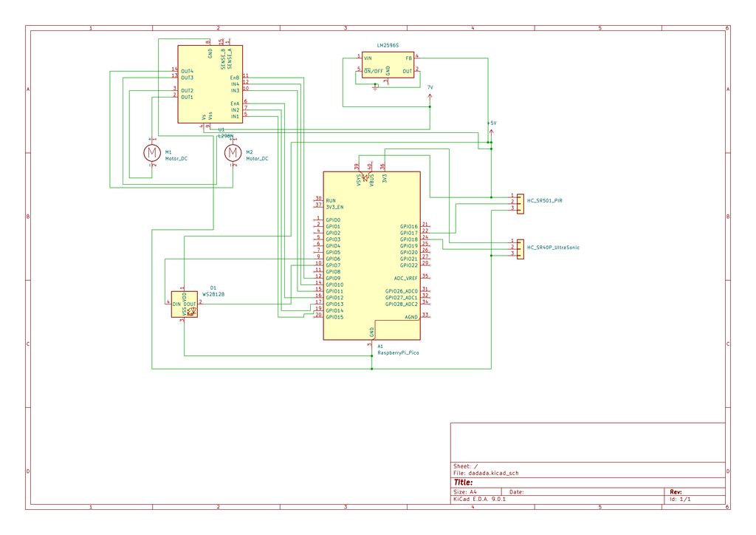Click the IN3 pin on L298N

tap(235, 91)
